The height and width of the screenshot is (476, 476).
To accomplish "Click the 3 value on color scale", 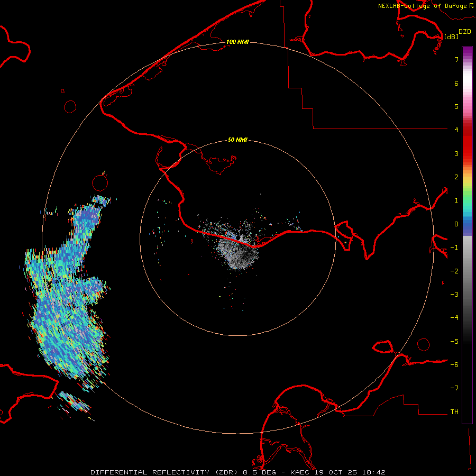I will [456, 153].
